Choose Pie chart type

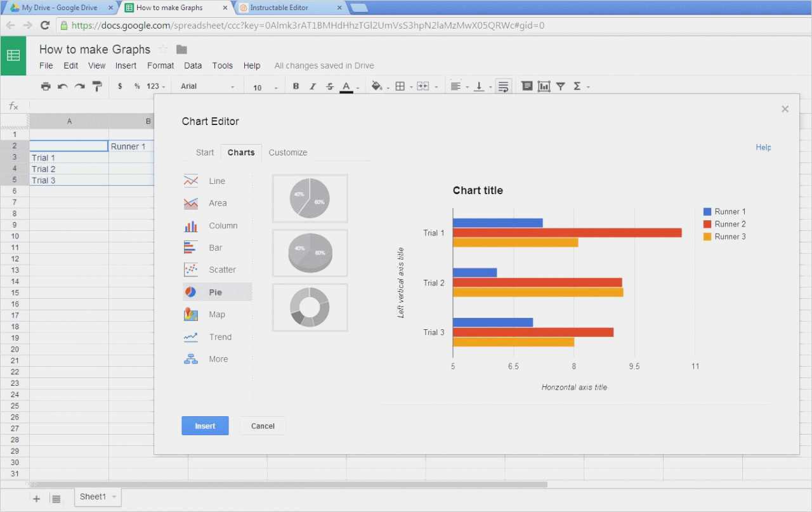pos(217,292)
